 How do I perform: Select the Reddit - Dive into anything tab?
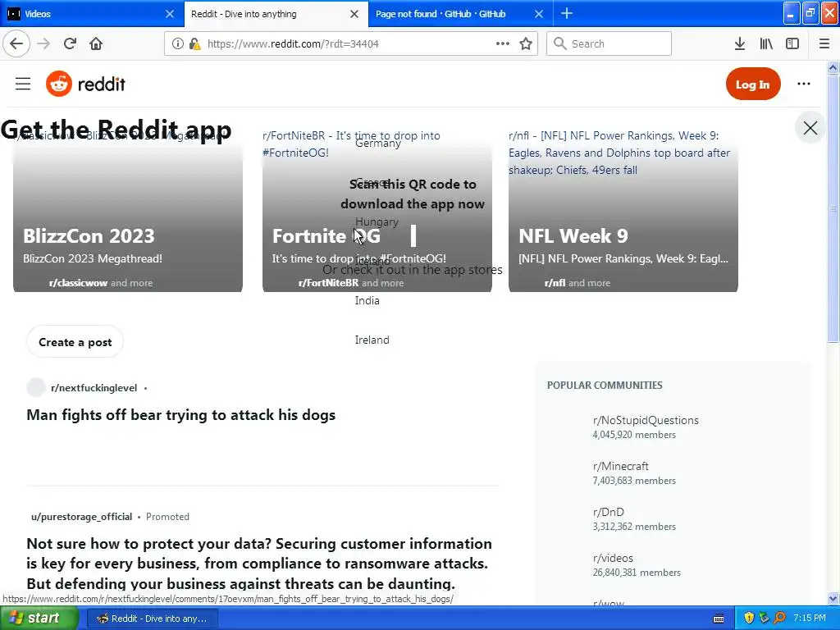[276, 14]
